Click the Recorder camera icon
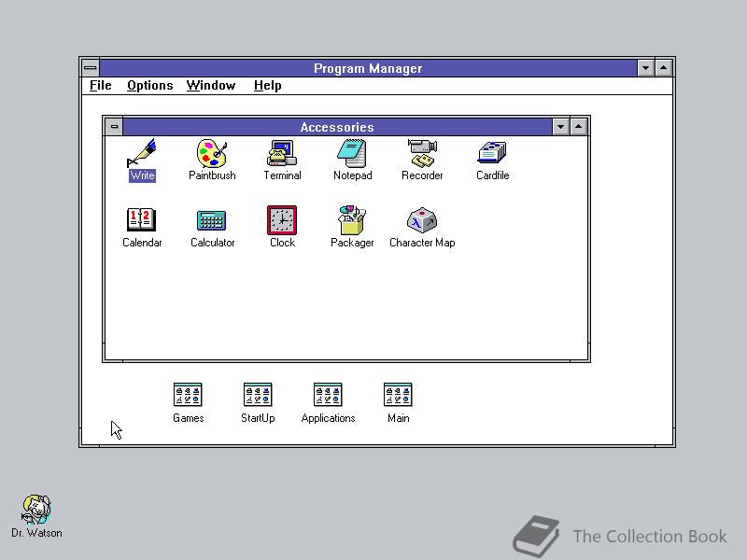This screenshot has height=560, width=747. [x=422, y=153]
